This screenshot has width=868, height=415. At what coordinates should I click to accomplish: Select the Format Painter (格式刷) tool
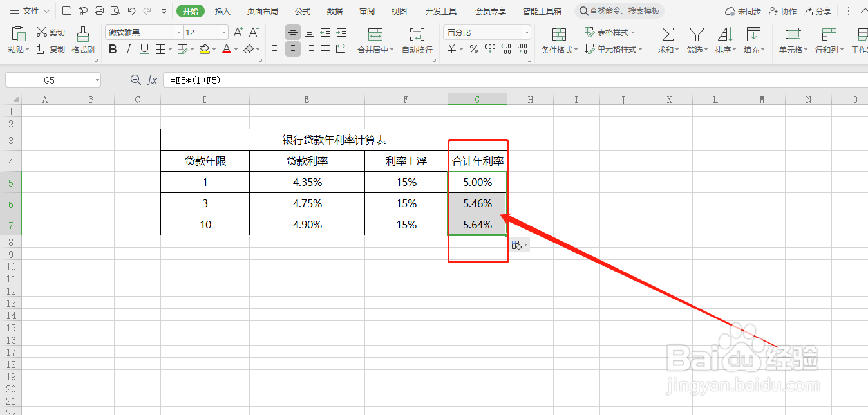[83, 40]
